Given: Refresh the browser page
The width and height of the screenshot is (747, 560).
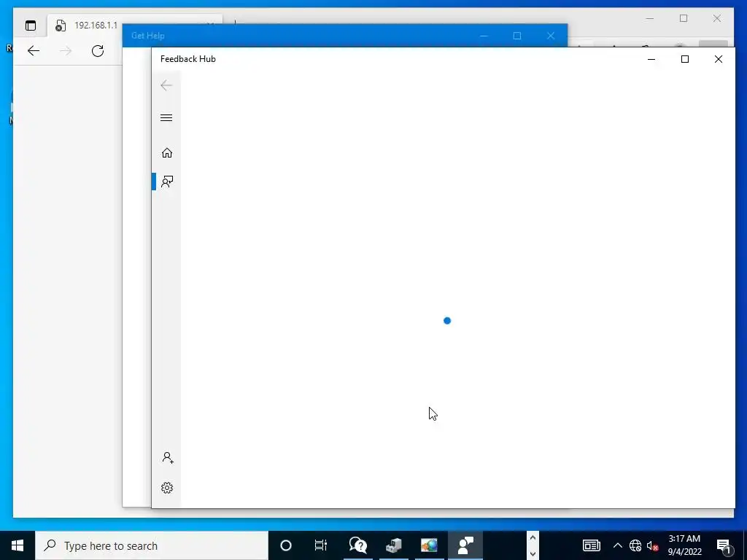Looking at the screenshot, I should [x=98, y=51].
